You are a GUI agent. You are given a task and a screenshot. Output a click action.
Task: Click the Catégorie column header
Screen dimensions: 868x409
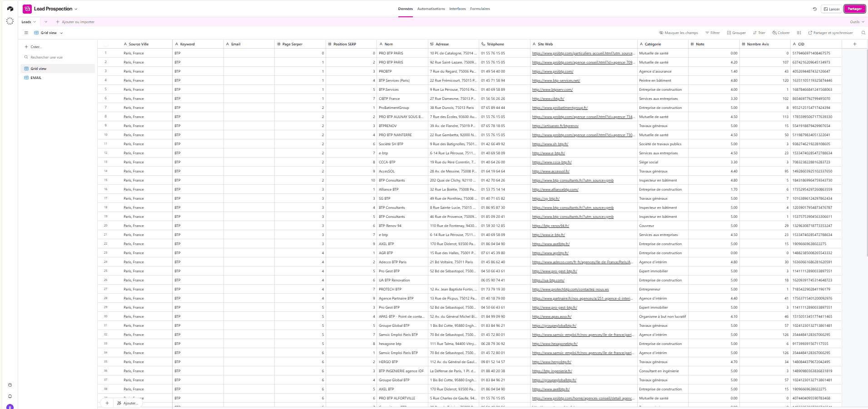[663, 44]
